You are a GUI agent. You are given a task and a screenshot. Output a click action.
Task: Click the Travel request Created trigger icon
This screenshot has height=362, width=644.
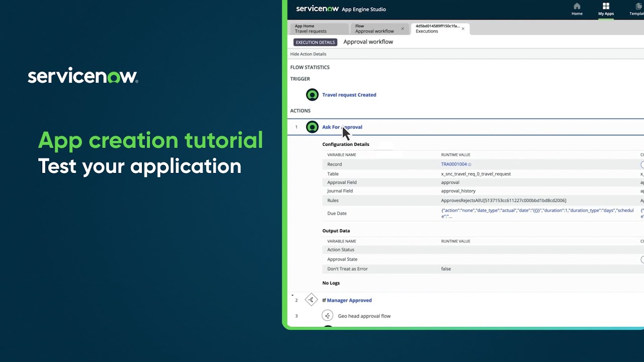pyautogui.click(x=312, y=95)
